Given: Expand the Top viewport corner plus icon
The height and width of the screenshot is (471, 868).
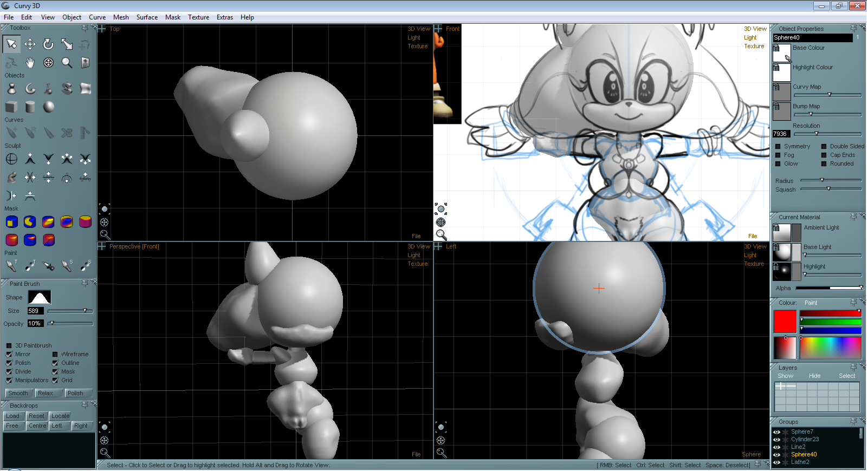Looking at the screenshot, I should point(102,29).
